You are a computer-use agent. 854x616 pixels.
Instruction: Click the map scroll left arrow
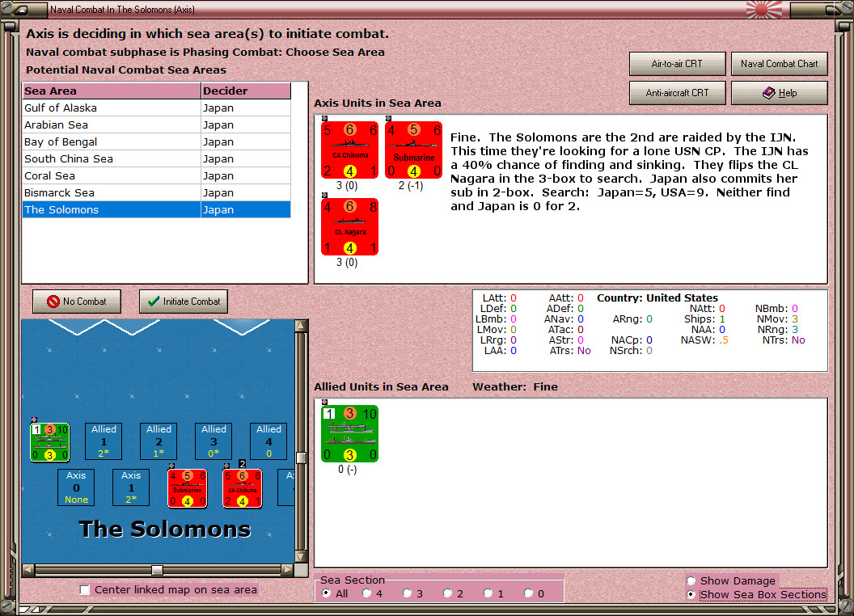[x=28, y=570]
